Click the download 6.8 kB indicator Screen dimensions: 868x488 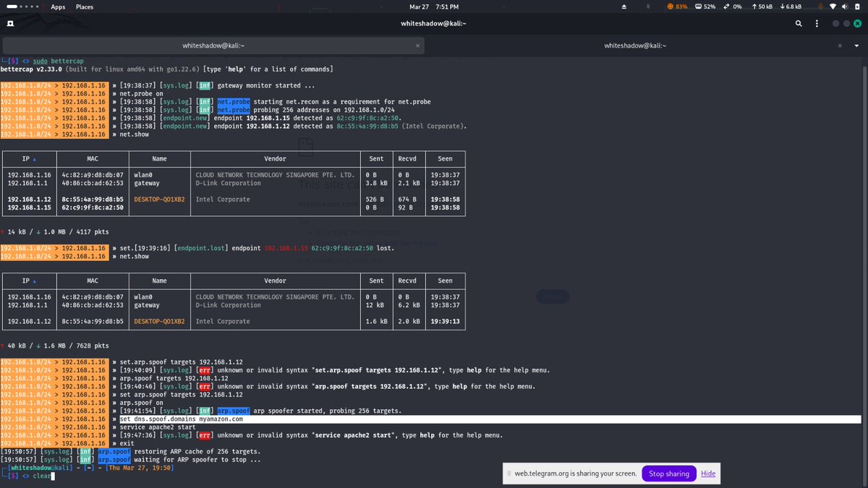click(x=791, y=7)
